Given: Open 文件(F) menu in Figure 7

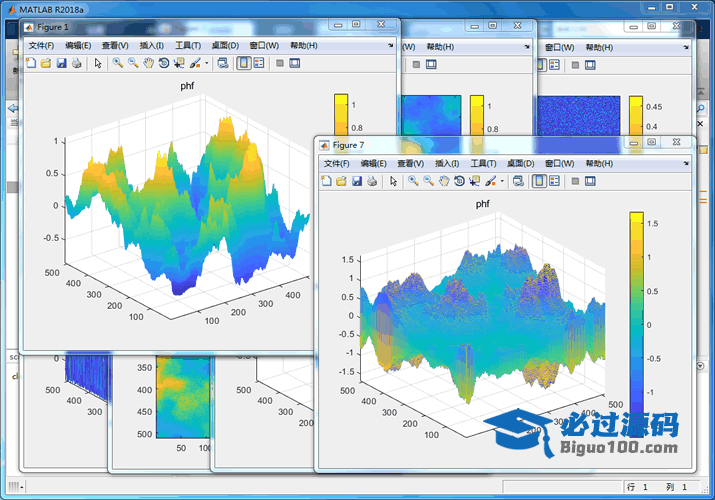Looking at the screenshot, I should (337, 164).
